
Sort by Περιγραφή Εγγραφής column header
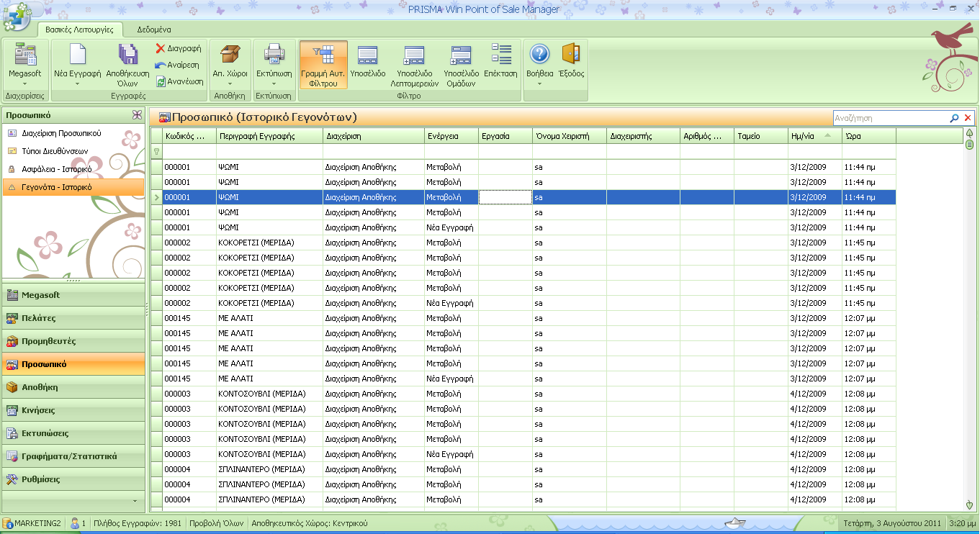[269, 135]
